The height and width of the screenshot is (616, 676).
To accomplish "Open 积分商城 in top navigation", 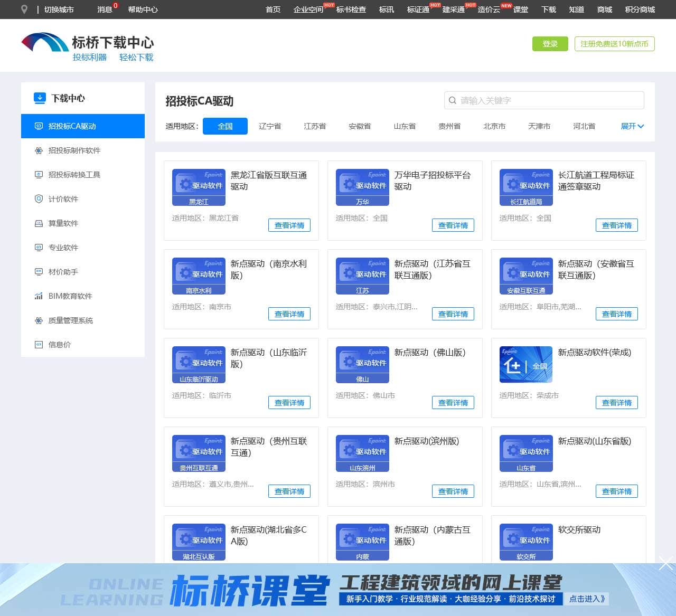I will 640,10.
